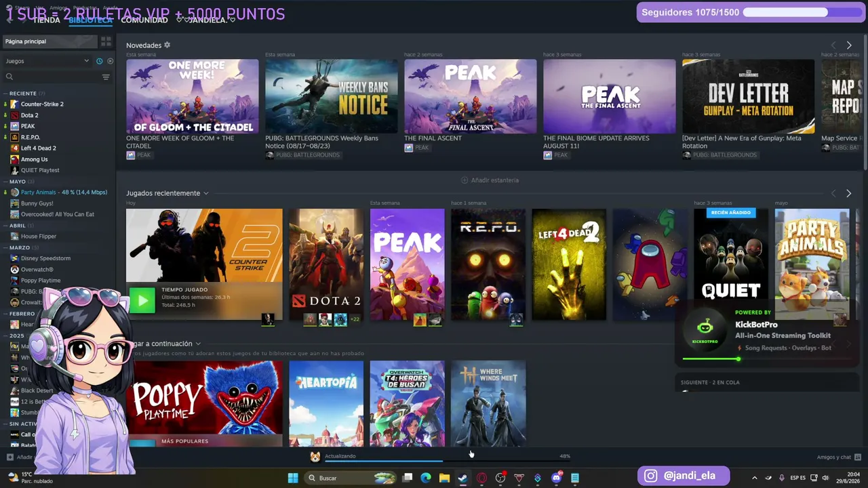
Task: Open THE FINAL BIOME UPDATE ARRIVES news link
Action: tap(596, 142)
